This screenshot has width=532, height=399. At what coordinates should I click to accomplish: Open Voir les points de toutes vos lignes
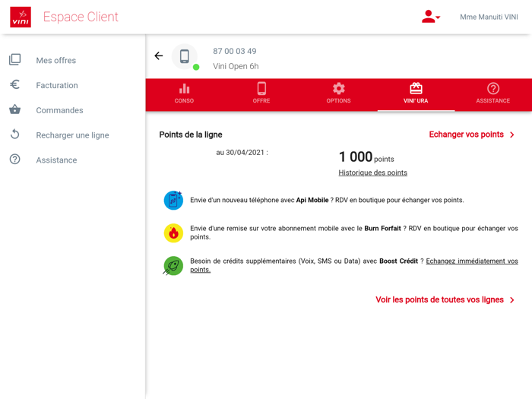click(440, 299)
